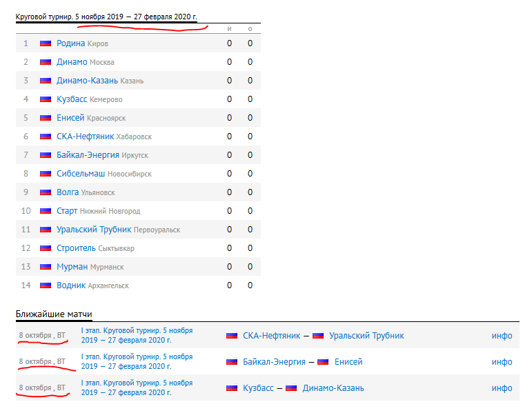This screenshot has width=532, height=413.
Task: Click the flag before Уральский Трубник in upcoming matches
Action: click(x=318, y=336)
